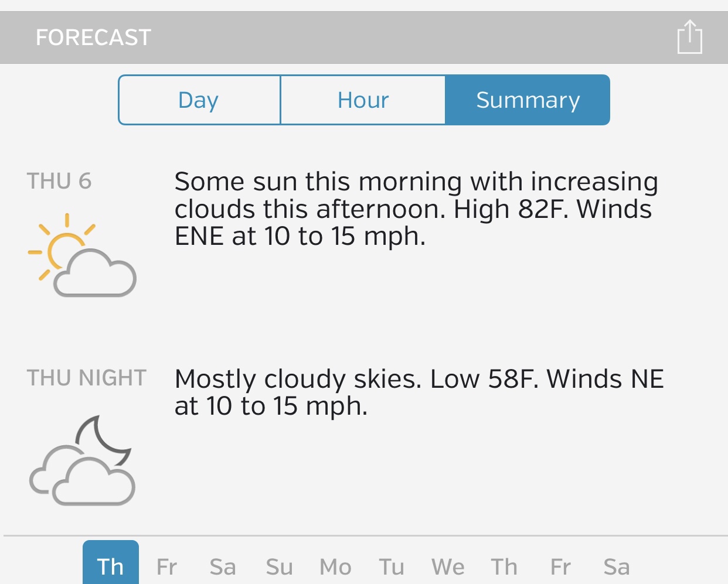Screen dimensions: 728x584
Task: Switch to the Hour forecast view
Action: (x=363, y=100)
